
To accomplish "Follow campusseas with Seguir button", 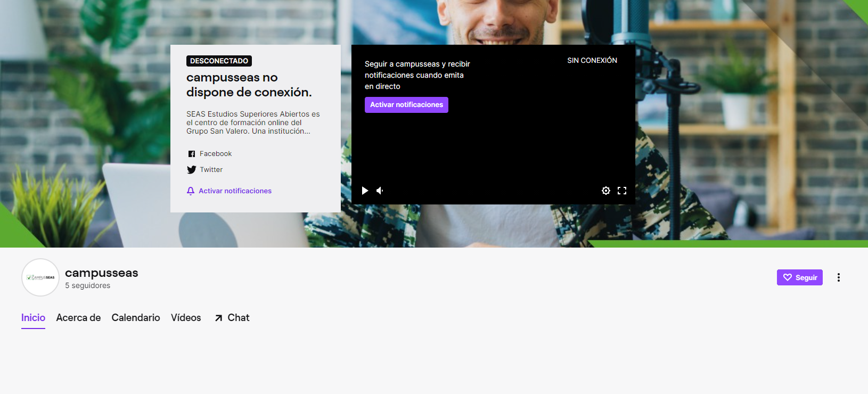I will 800,277.
